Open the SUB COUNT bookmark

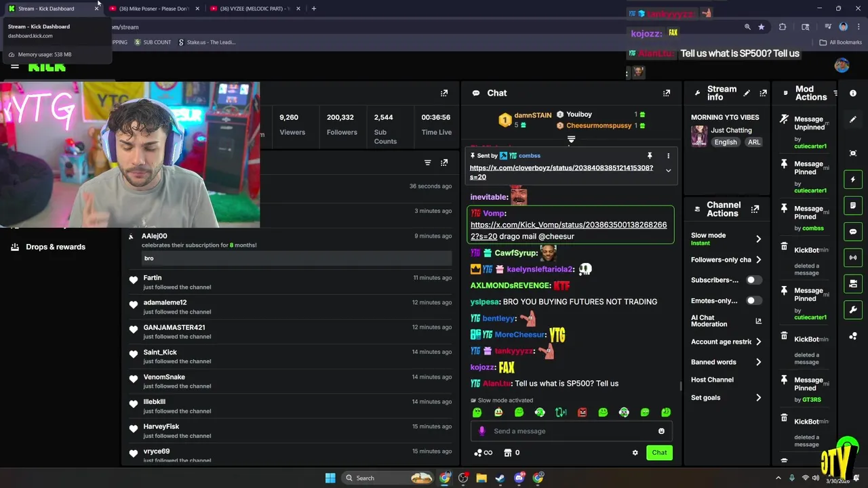pos(153,42)
